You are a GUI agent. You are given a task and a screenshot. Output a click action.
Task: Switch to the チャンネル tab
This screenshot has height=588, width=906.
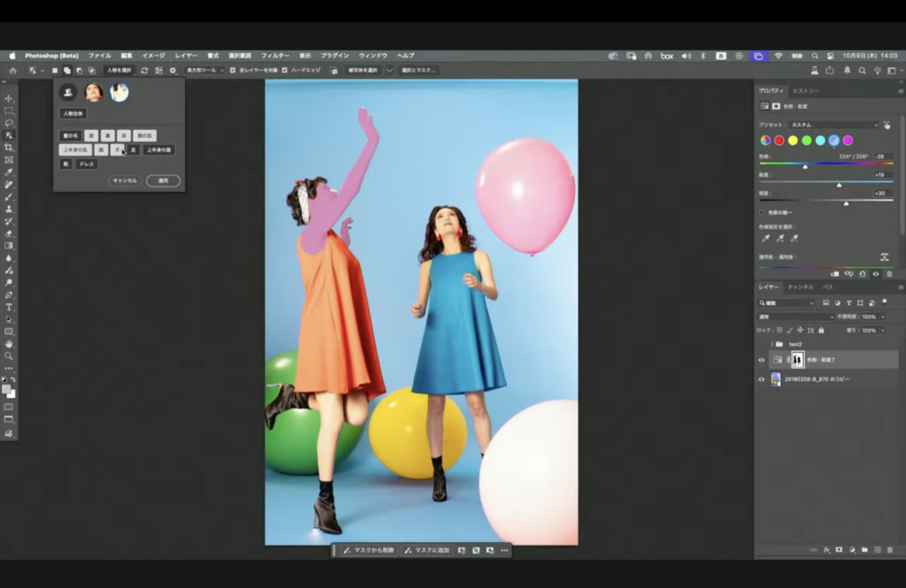tap(800, 287)
